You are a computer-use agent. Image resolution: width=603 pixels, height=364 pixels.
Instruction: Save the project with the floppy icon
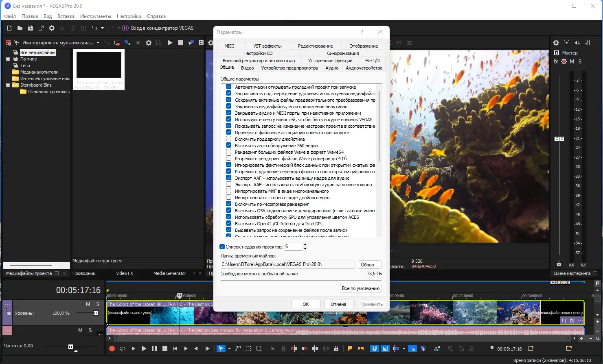pos(31,28)
